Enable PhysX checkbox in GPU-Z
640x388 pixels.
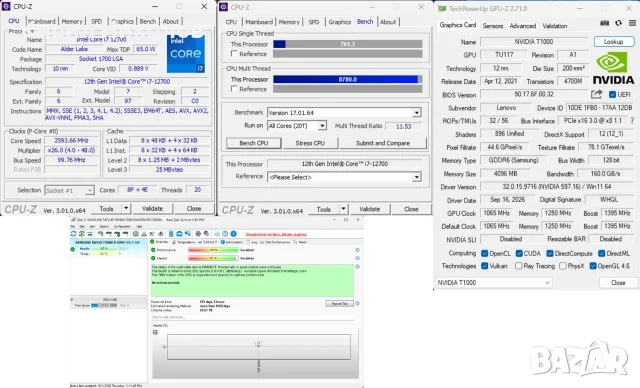pyautogui.click(x=562, y=266)
